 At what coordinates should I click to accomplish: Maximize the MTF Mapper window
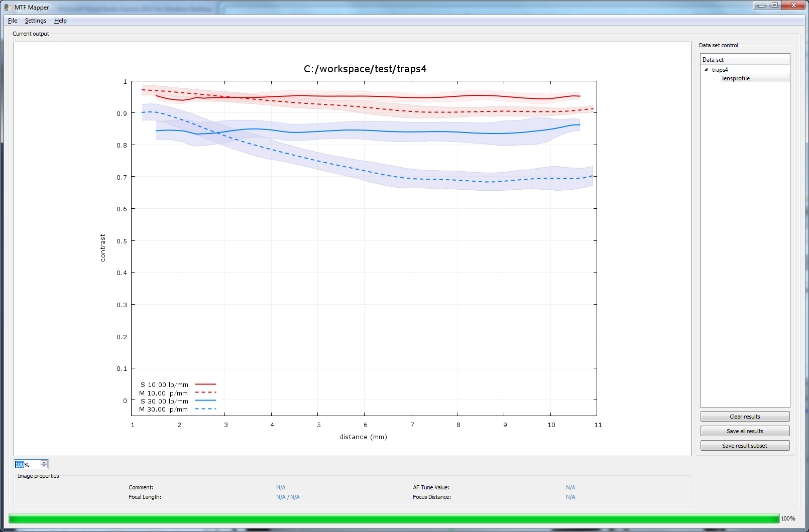tap(775, 6)
